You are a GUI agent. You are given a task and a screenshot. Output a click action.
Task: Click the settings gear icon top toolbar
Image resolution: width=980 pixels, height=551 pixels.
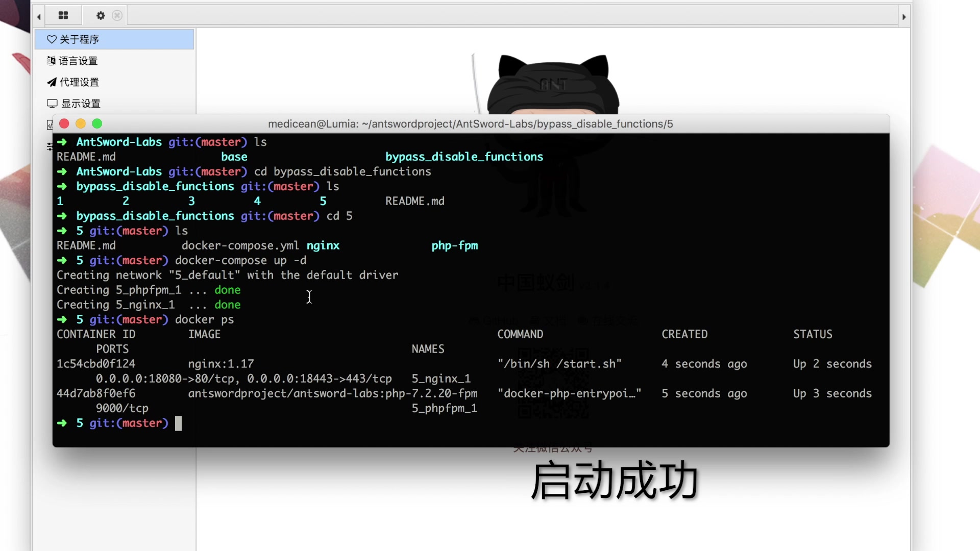tap(100, 15)
